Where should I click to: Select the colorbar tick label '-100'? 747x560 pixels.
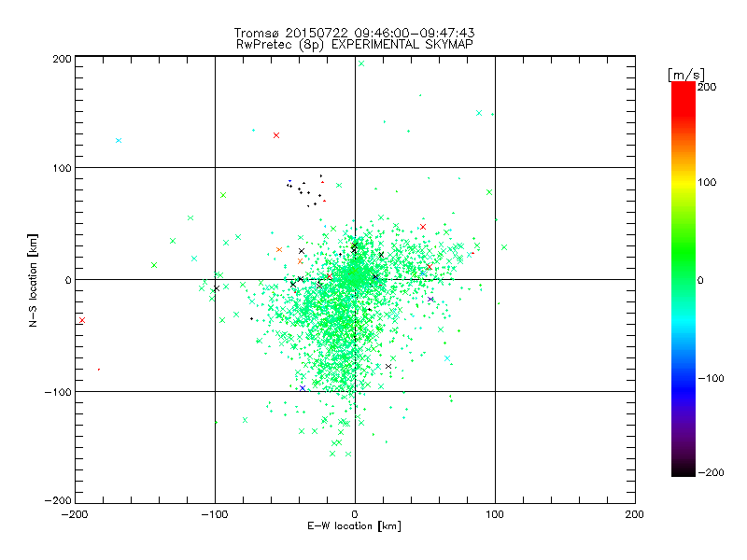click(711, 379)
